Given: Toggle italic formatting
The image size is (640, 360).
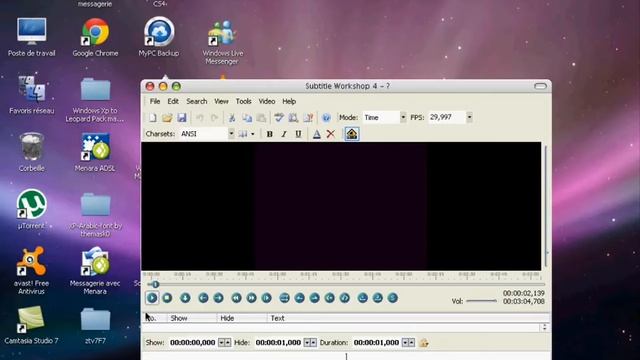Looking at the screenshot, I should click(x=284, y=134).
